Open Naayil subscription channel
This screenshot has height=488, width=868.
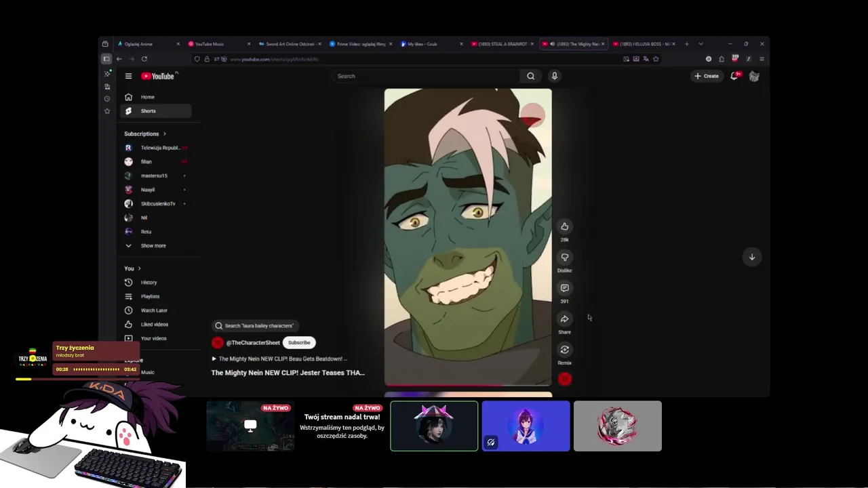tap(156, 190)
